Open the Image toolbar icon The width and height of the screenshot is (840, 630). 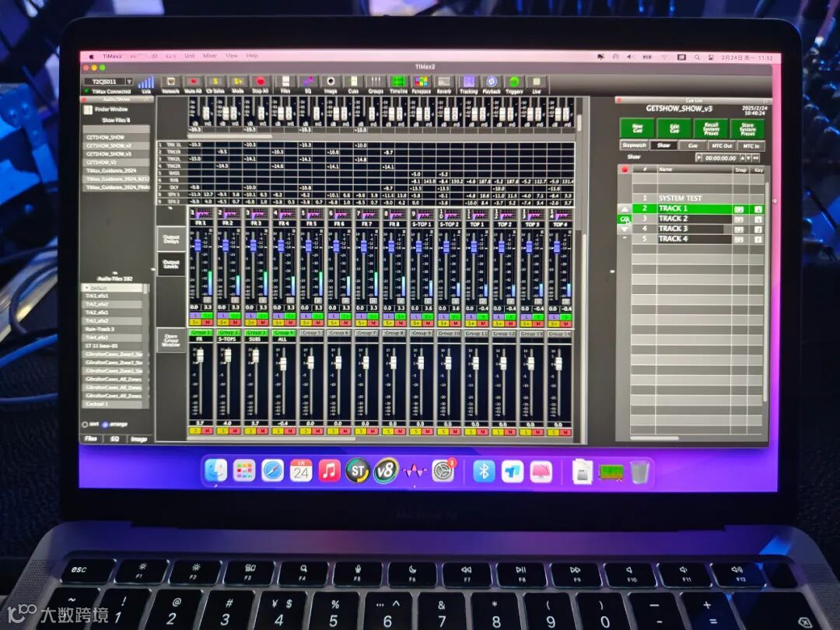tap(331, 82)
